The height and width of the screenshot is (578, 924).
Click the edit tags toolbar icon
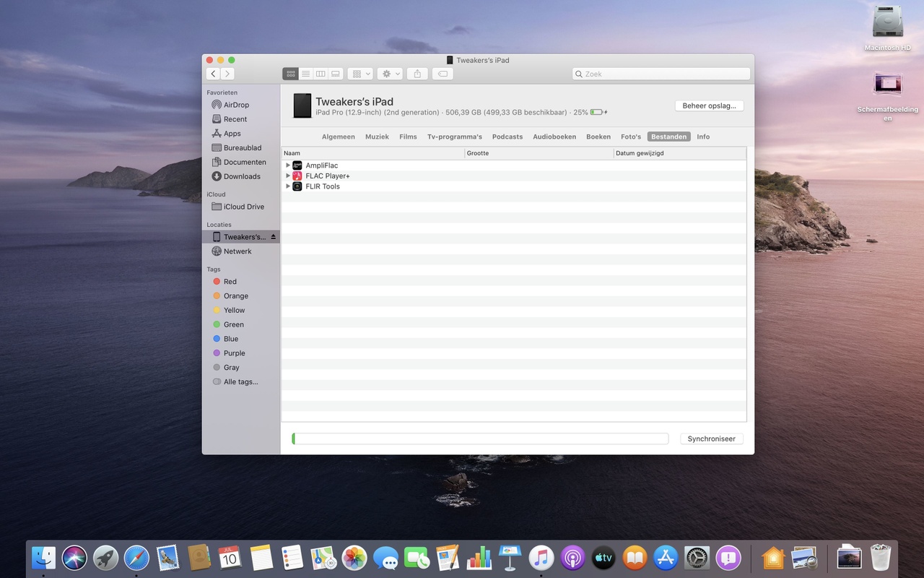point(443,74)
